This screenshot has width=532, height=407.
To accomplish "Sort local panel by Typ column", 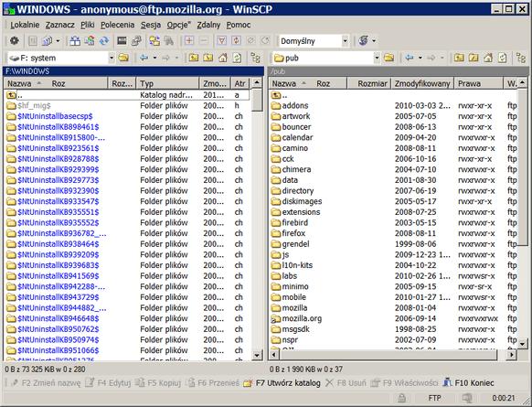I will 167,83.
